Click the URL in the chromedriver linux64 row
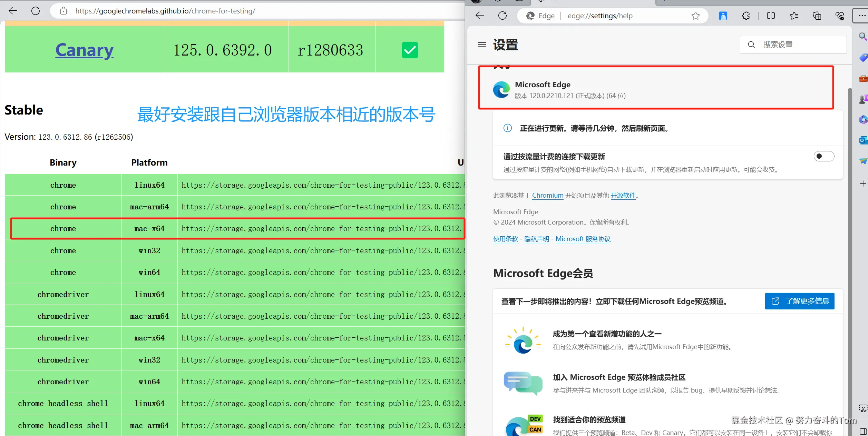 tap(323, 294)
